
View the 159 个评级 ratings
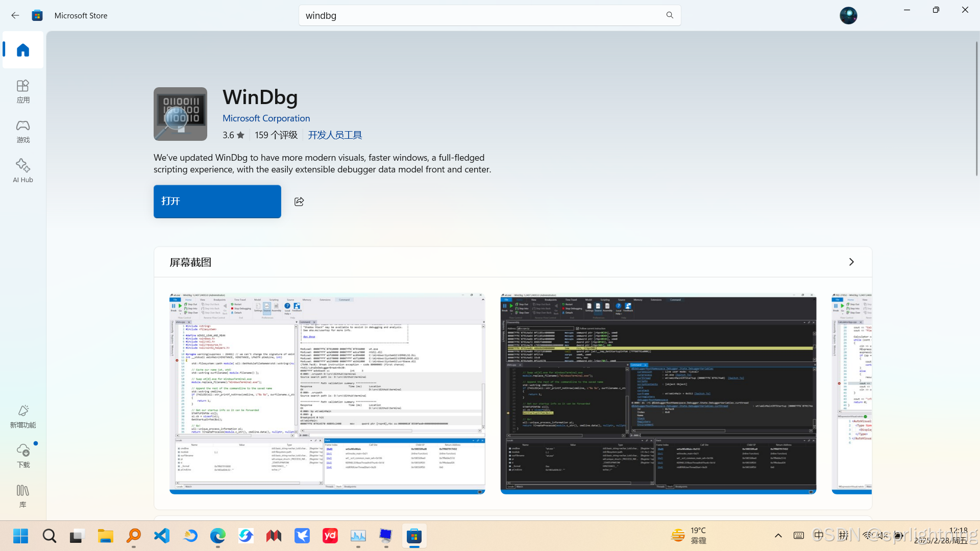[276, 135]
